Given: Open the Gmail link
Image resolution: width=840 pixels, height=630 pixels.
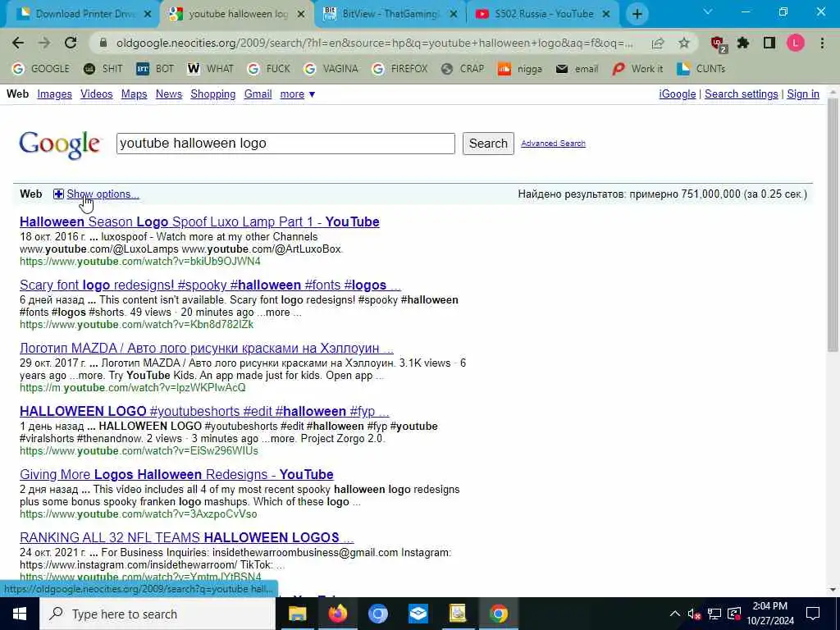Looking at the screenshot, I should pos(258,94).
